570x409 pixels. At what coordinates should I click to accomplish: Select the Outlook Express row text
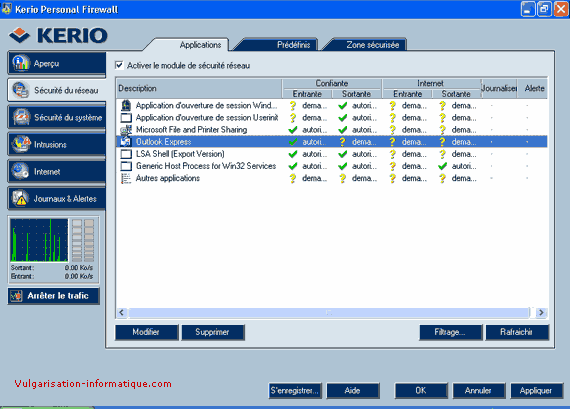point(163,142)
